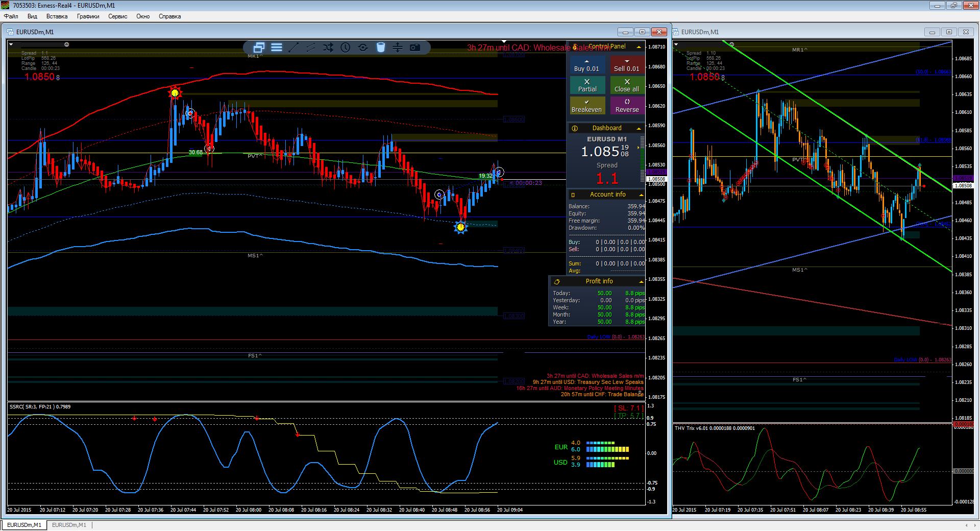Screen dimensions: 980x531
Task: Collapse the Control Panel section
Action: 639,47
